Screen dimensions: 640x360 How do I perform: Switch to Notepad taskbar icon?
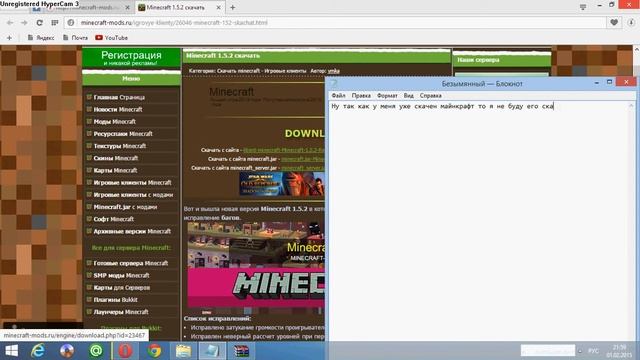click(212, 351)
